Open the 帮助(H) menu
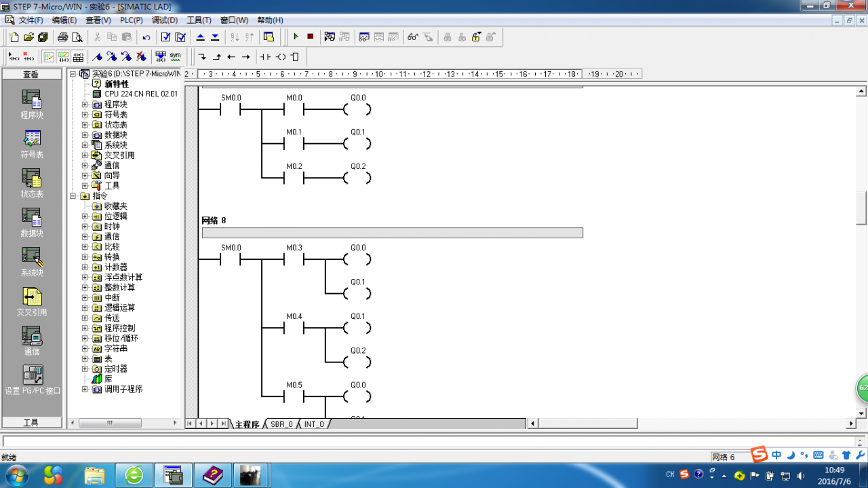The width and height of the screenshot is (868, 488). click(x=270, y=20)
